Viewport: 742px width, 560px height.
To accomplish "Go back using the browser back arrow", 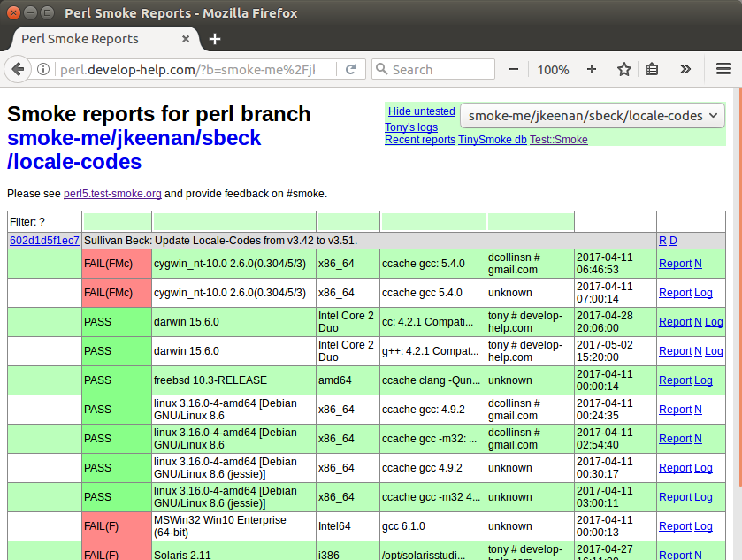I will click(x=18, y=69).
